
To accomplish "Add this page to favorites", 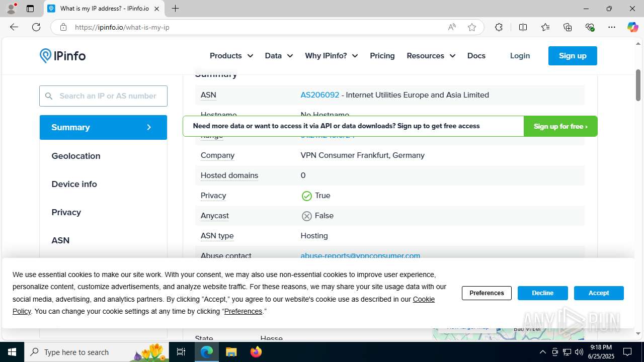I will 471,27.
